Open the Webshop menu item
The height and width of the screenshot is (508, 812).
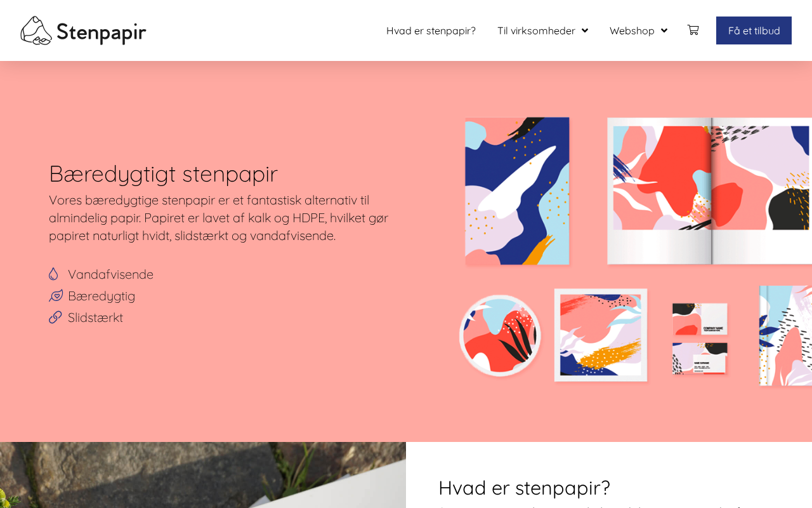632,30
